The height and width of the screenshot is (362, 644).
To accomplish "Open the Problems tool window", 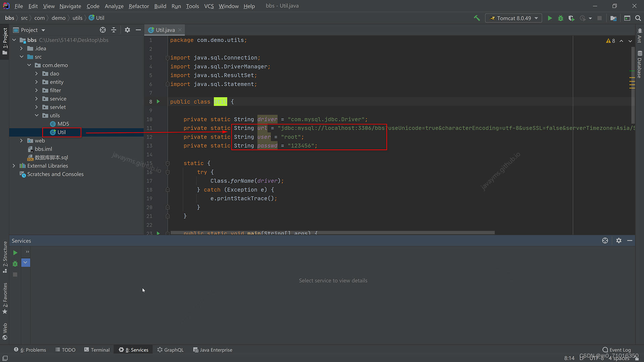I will 30,350.
